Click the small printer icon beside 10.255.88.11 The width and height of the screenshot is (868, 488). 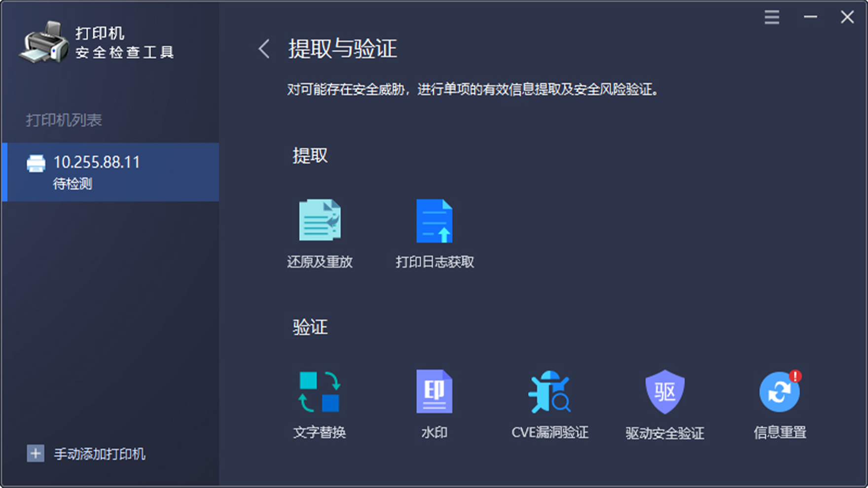[36, 163]
